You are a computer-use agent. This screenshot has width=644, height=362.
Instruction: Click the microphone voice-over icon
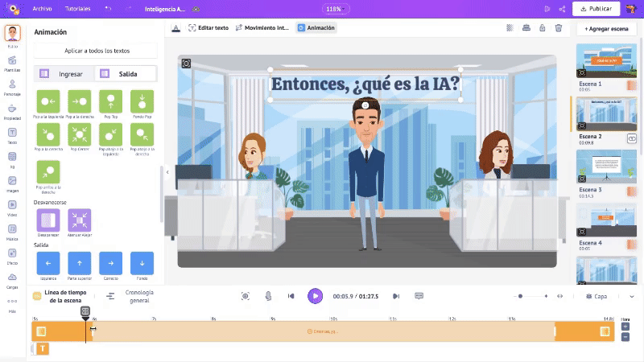pos(268,296)
